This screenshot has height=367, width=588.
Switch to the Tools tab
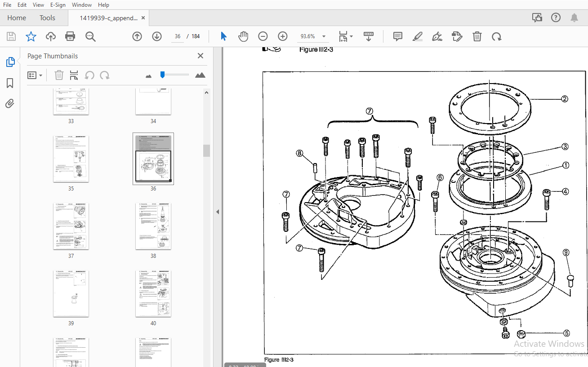(47, 18)
